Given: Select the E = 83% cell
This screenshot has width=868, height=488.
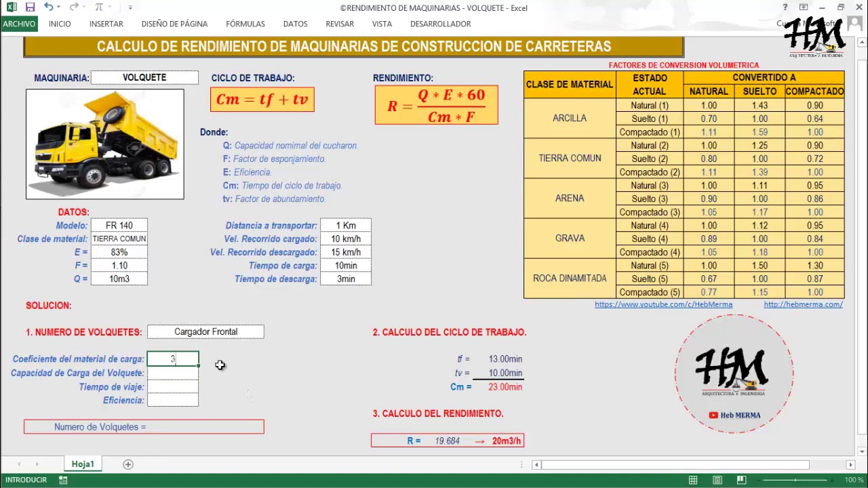Looking at the screenshot, I should click(119, 252).
